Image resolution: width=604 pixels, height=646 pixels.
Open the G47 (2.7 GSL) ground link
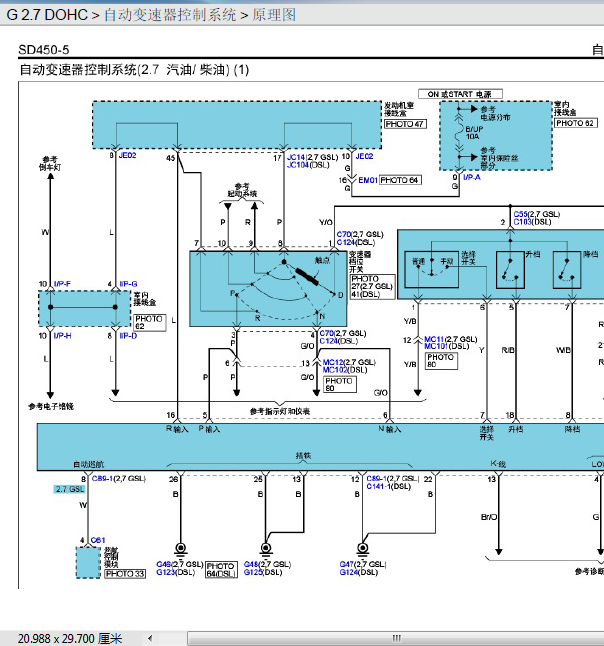point(346,564)
